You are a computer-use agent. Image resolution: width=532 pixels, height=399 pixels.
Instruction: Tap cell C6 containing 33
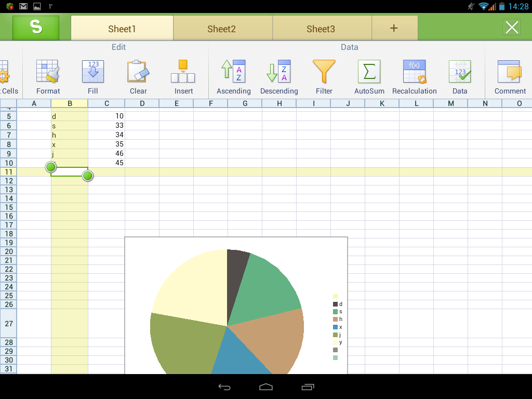point(107,126)
